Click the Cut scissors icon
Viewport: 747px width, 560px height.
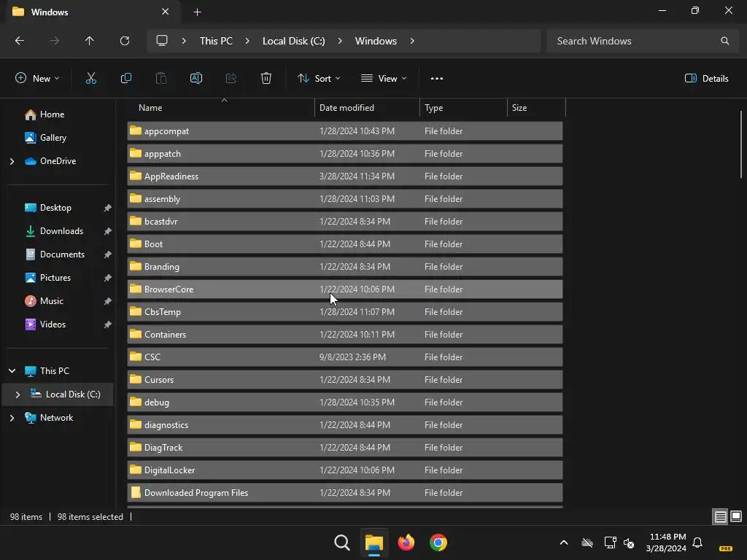point(91,79)
